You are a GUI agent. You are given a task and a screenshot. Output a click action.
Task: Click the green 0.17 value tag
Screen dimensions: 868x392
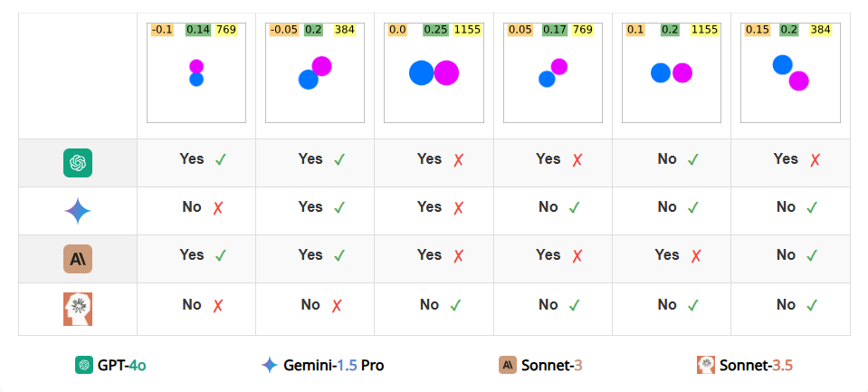pos(555,30)
